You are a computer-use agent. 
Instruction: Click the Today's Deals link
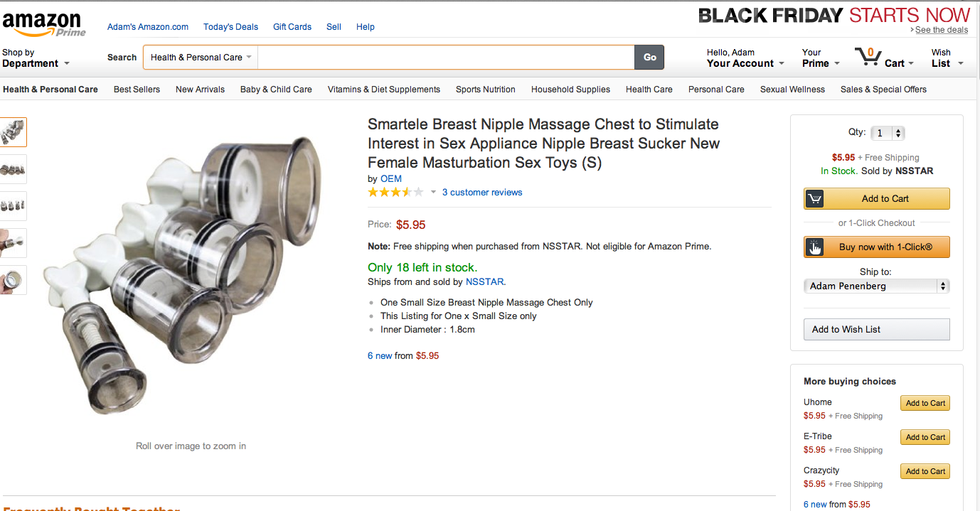[230, 27]
